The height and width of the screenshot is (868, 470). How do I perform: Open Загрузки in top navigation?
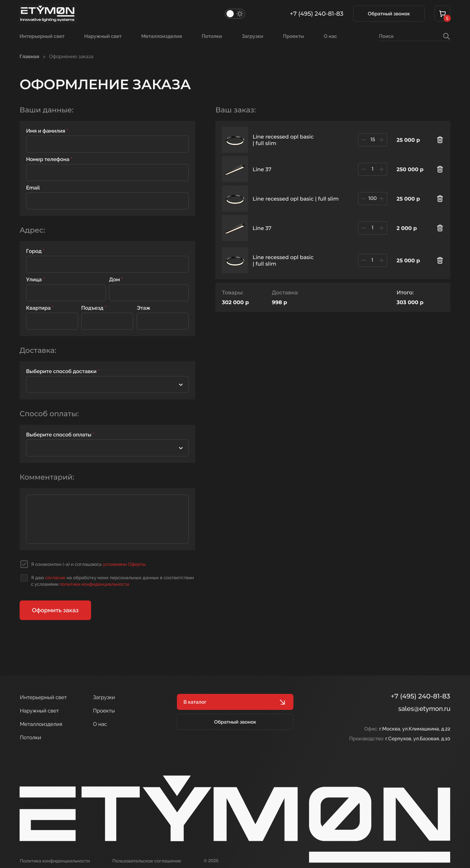pos(253,36)
